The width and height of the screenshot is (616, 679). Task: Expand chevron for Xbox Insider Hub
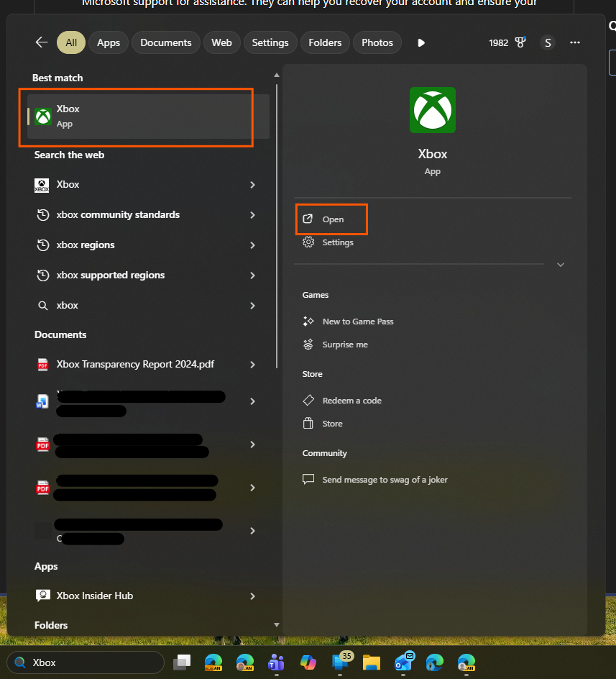[x=252, y=596]
